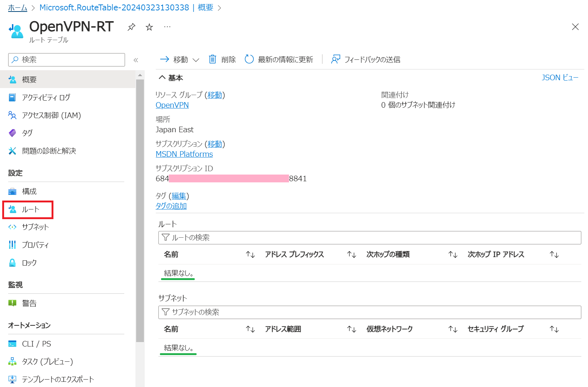This screenshot has width=588, height=387.
Task: Open ルート under 設定
Action: coord(68,209)
